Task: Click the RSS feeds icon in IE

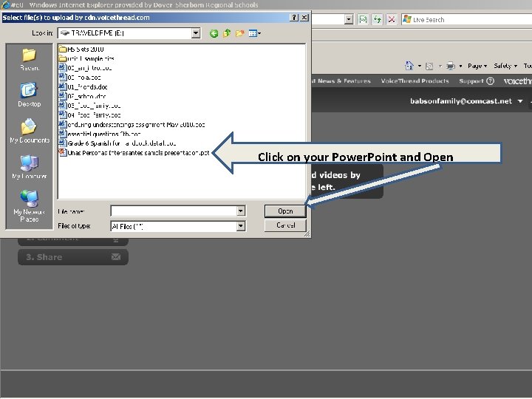Action: 429,66
